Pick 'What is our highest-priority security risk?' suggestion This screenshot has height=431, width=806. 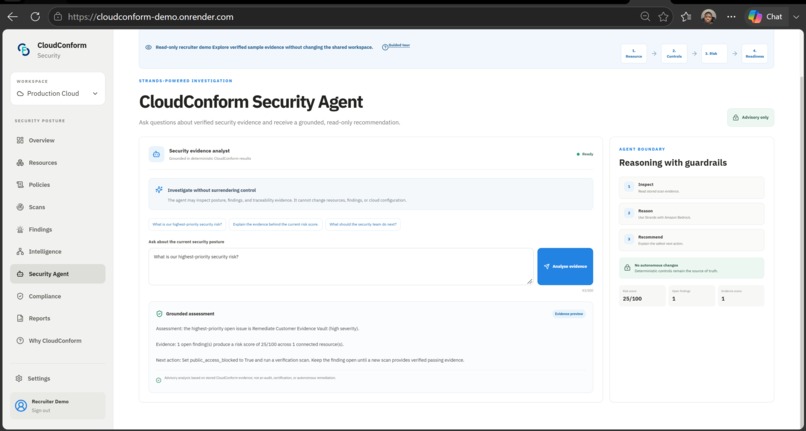(187, 224)
